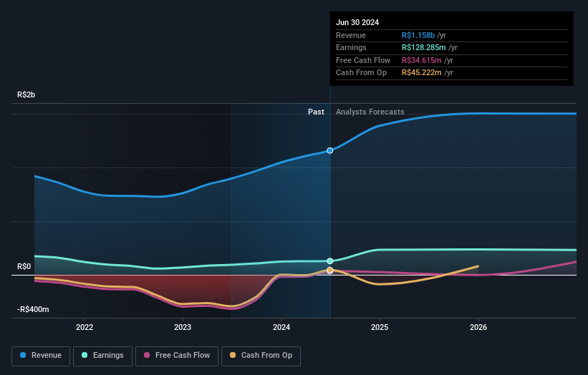Click the R$34.615m free cash flow value
Screen dimensions: 588x375
(x=422, y=60)
